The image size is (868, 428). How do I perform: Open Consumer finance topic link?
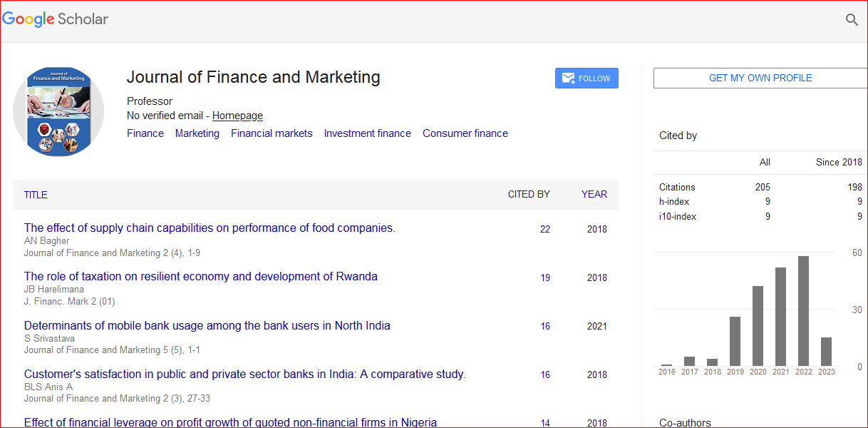pyautogui.click(x=465, y=133)
